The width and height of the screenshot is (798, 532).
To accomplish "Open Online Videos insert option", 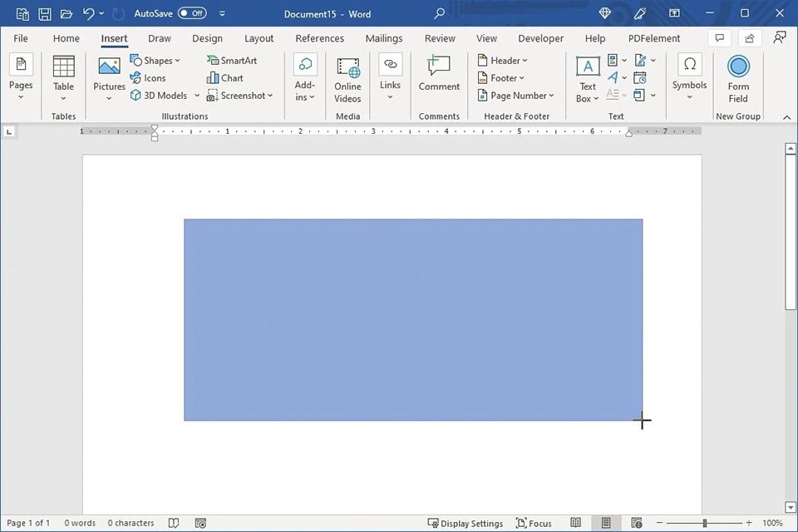I will [347, 79].
